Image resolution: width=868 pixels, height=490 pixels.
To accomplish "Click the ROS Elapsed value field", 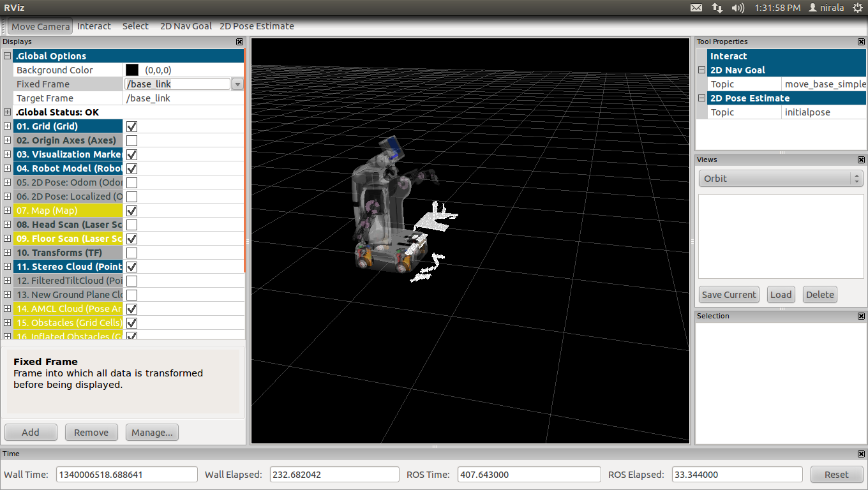I will [x=736, y=475].
